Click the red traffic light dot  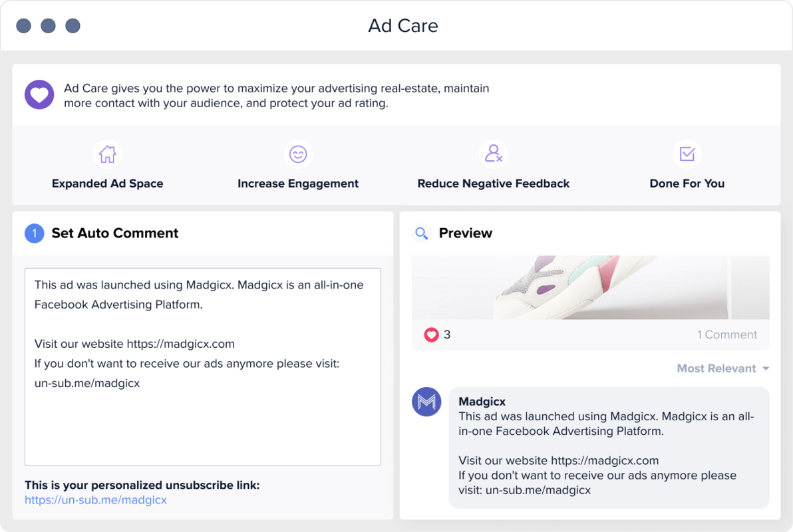(x=23, y=25)
